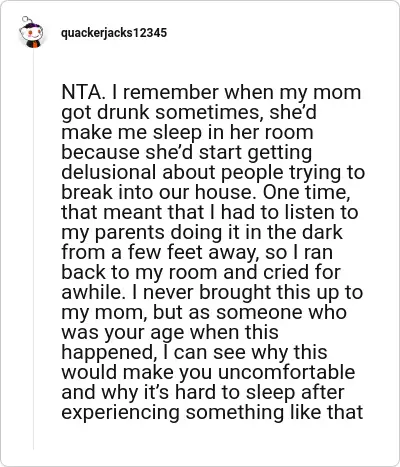This screenshot has width=400, height=467.
Task: Click the line "would make you uncomfortable"
Action: pyautogui.click(x=208, y=372)
